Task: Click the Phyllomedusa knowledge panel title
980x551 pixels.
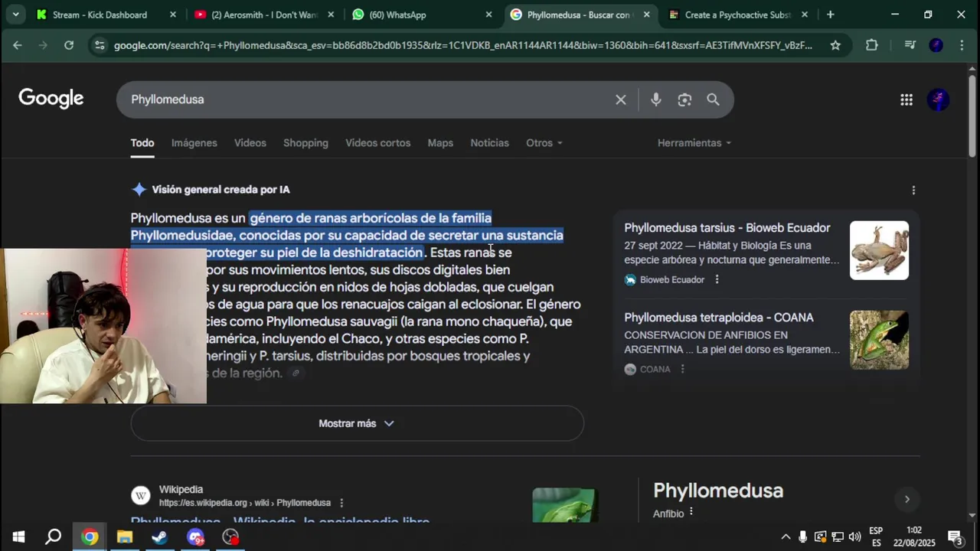Action: tap(718, 491)
